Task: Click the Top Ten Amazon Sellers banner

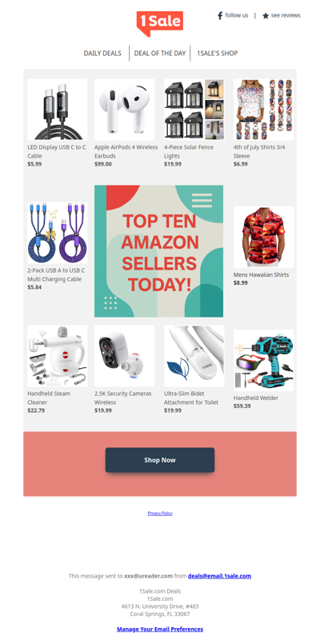Action: point(159,251)
